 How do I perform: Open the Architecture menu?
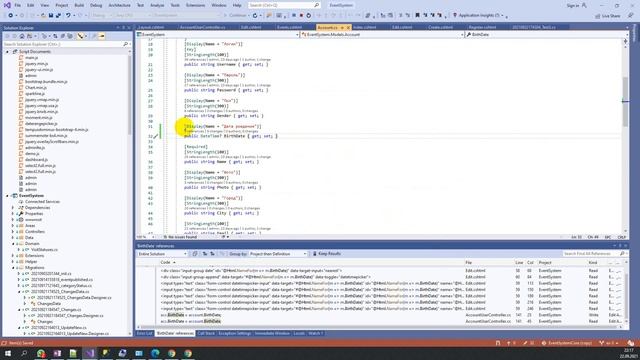(120, 5)
